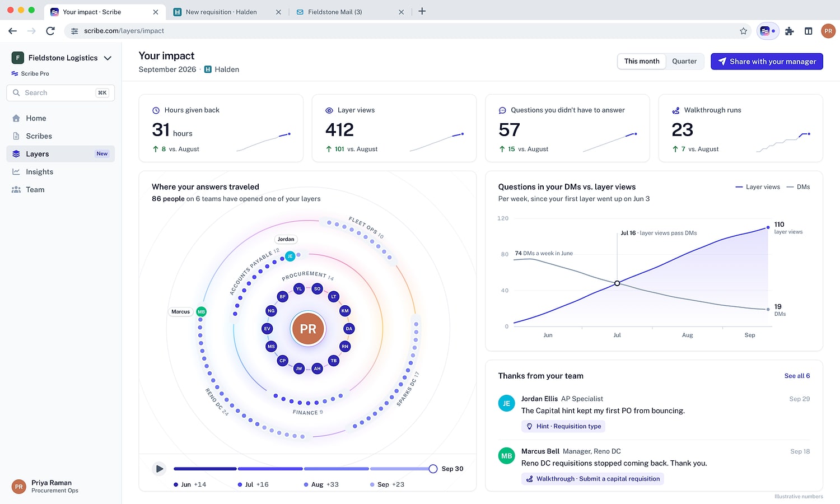Screen dimensions: 840x504
Task: Open the browser side panel icon
Action: tap(808, 31)
